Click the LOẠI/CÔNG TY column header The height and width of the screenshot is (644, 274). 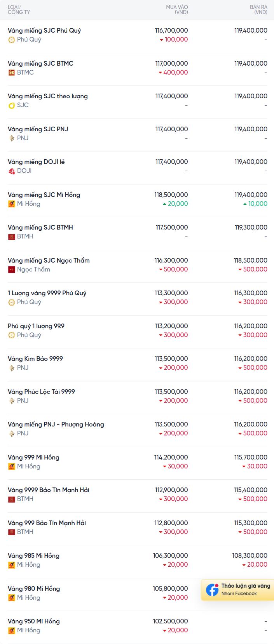coord(19,10)
